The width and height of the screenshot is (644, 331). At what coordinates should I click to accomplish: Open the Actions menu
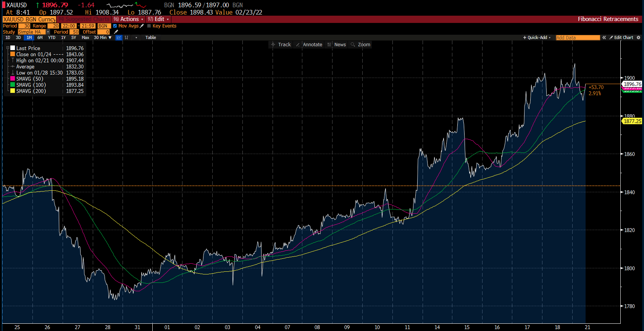(129, 19)
